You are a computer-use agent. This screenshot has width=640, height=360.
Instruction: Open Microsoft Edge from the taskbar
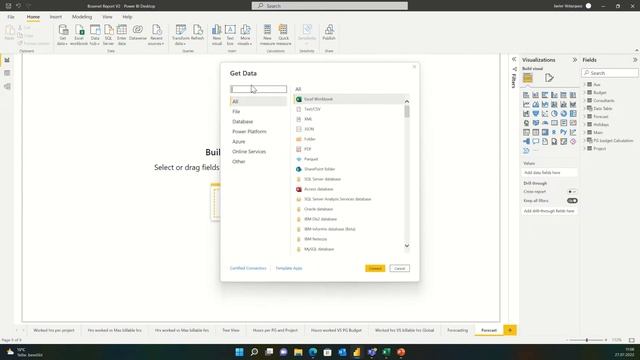pyautogui.click(x=313, y=352)
